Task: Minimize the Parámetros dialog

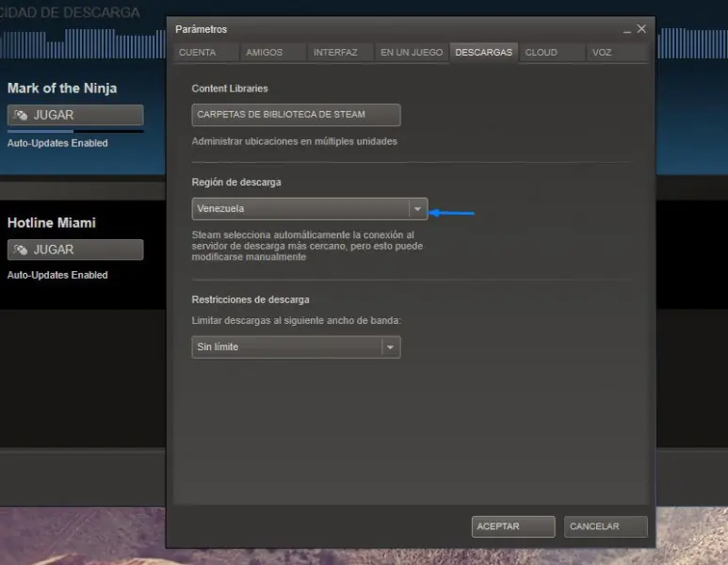Action: tap(627, 30)
